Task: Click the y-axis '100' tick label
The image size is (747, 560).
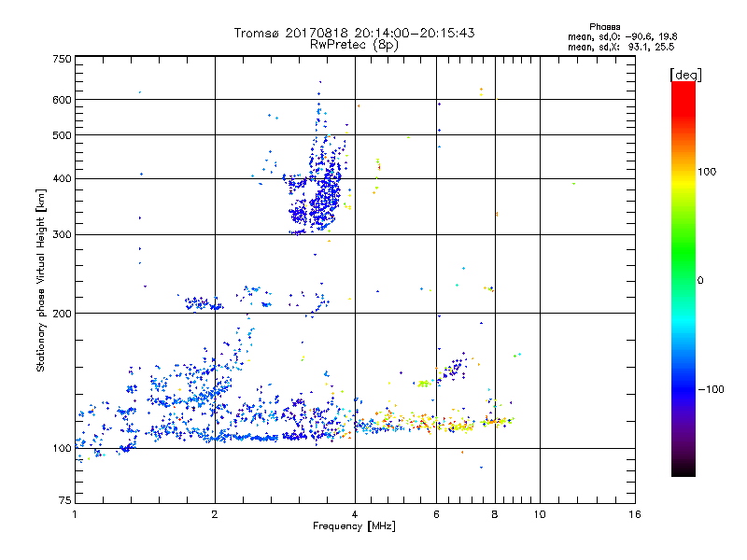Action: [62, 449]
